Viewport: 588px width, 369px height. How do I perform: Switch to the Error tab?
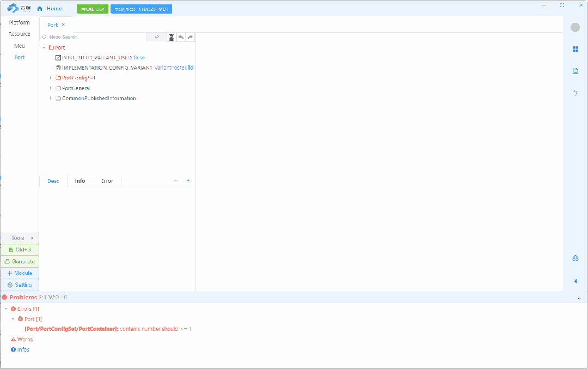tap(107, 181)
